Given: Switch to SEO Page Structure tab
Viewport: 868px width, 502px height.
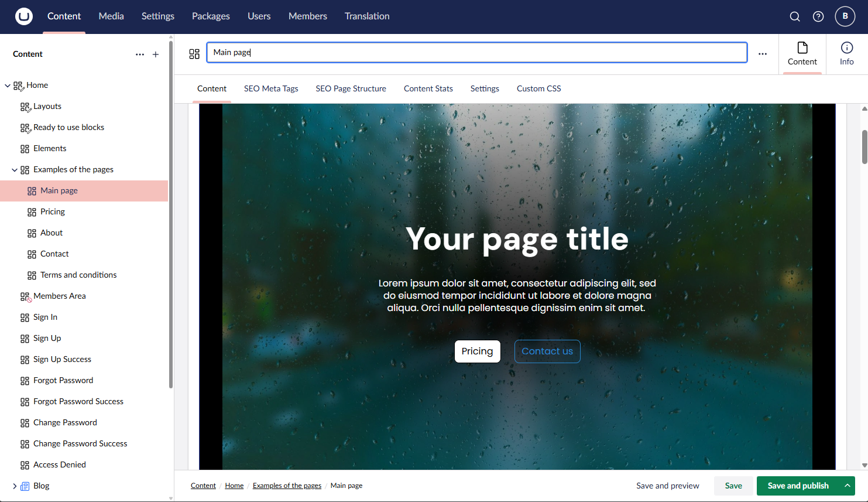Looking at the screenshot, I should click(x=351, y=88).
